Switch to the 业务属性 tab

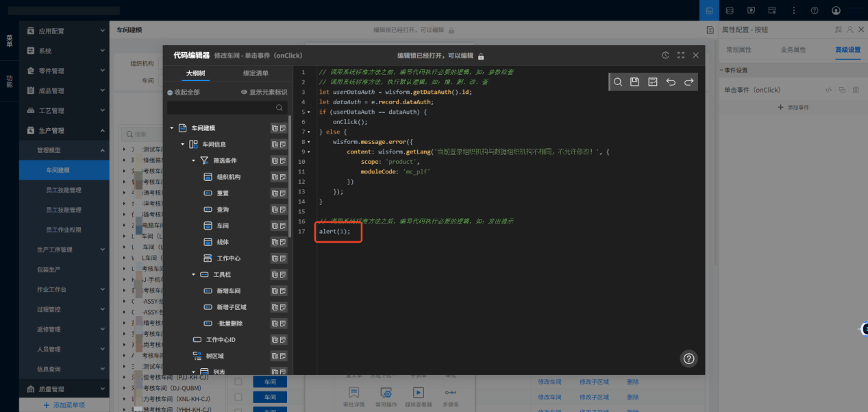point(793,50)
